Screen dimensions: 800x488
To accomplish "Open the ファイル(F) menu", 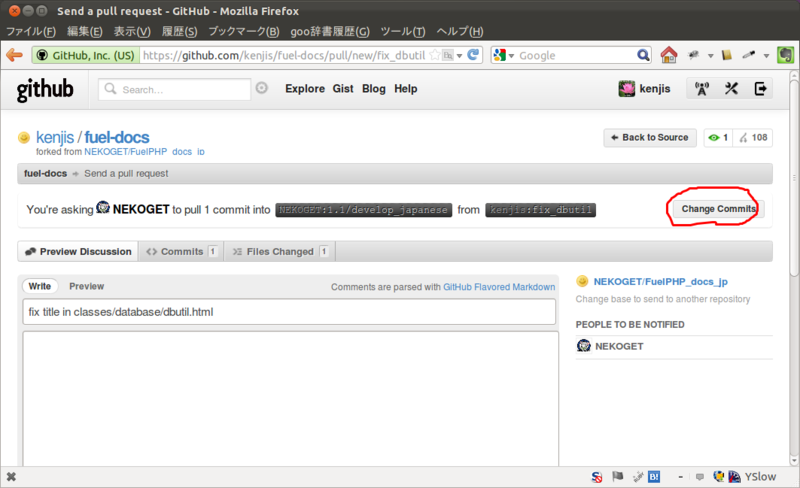I will 31,32.
